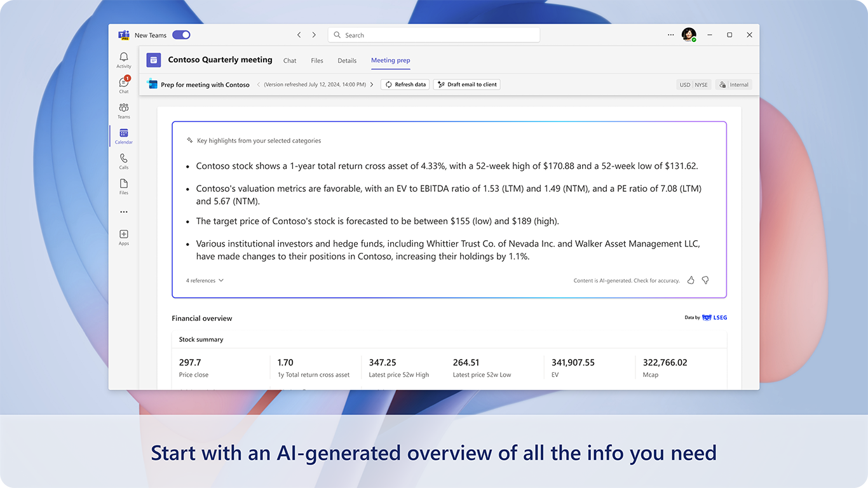Click the 1y Total return value 1.70

(285, 362)
